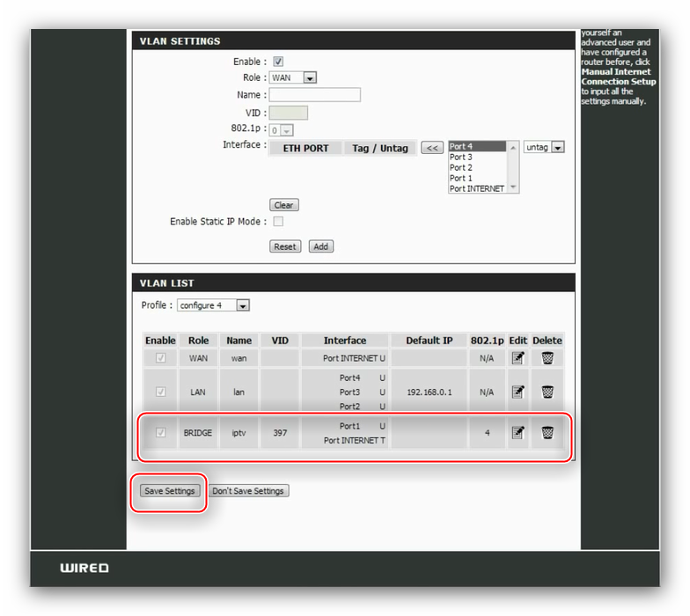Open the Profile dropdown configure 4
The width and height of the screenshot is (690, 616).
[x=213, y=305]
